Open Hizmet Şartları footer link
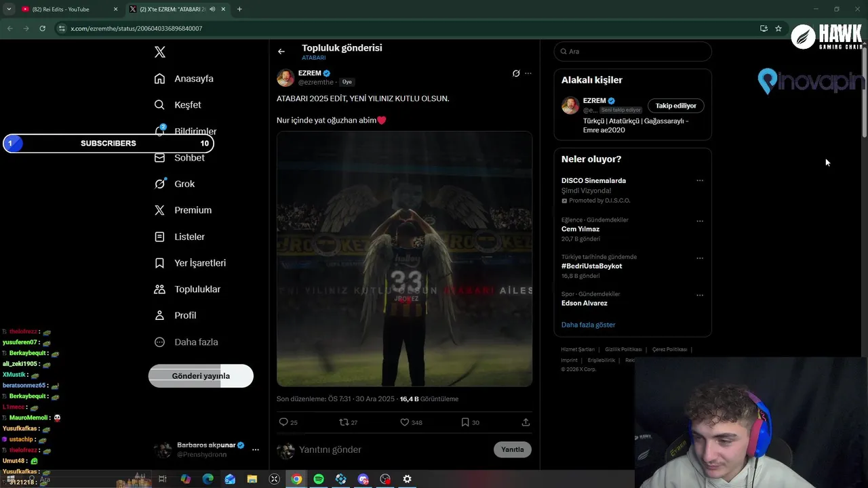 click(578, 350)
